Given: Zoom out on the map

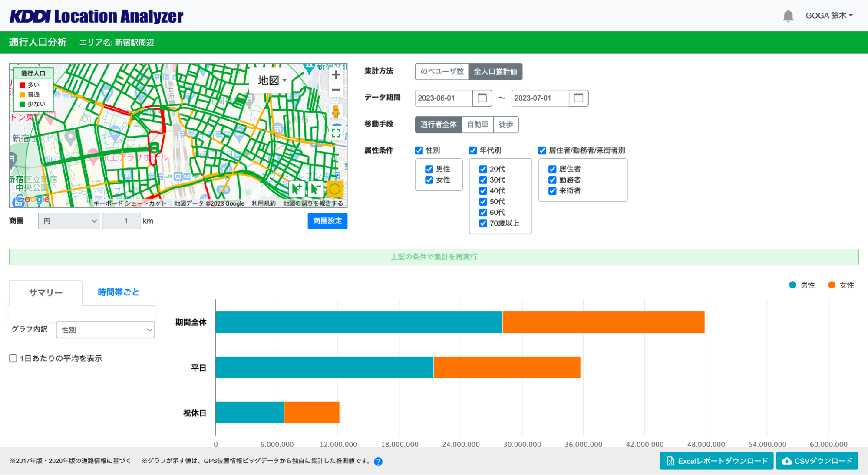Looking at the screenshot, I should (336, 90).
